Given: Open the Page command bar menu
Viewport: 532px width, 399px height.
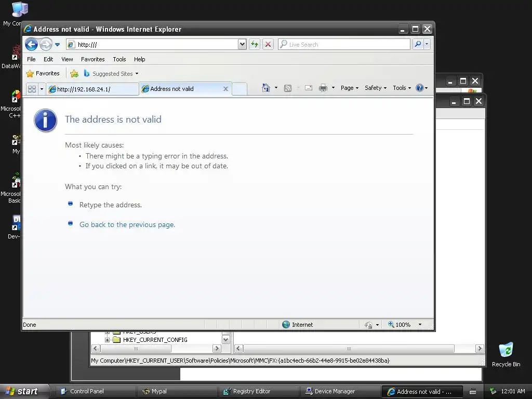Looking at the screenshot, I should point(350,88).
